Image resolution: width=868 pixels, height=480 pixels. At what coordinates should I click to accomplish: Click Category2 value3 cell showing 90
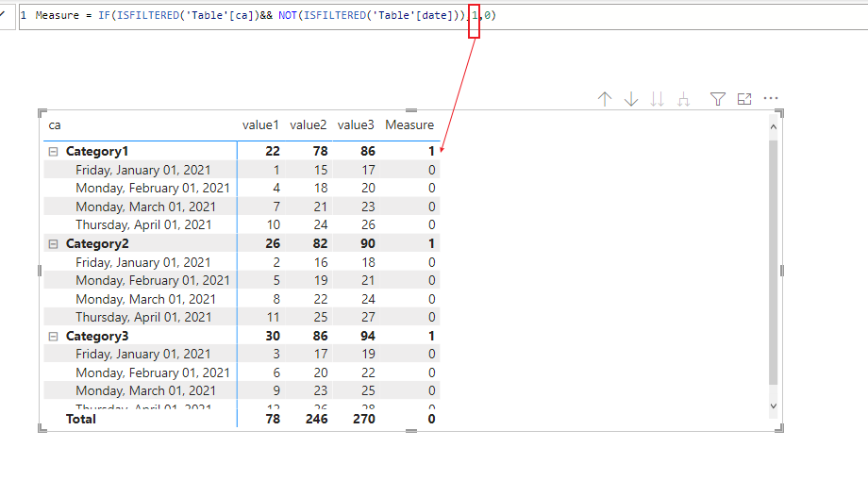click(368, 244)
